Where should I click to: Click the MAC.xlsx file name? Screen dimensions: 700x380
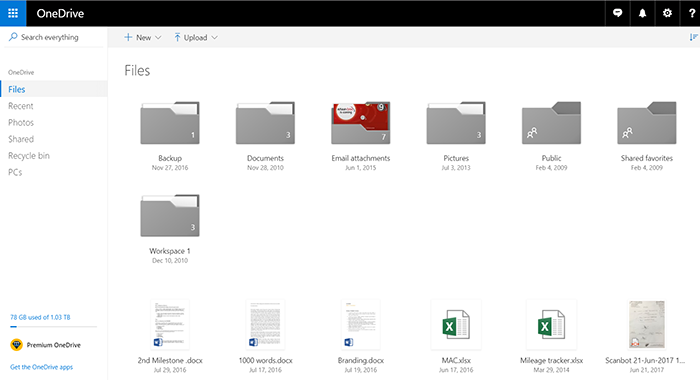point(456,360)
